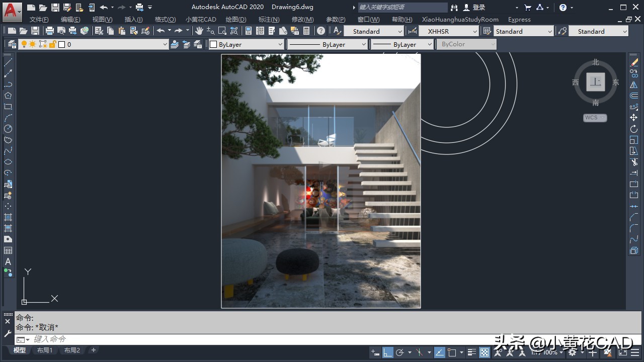
Task: Toggle Lineweight display in status bar
Action: tap(472, 352)
